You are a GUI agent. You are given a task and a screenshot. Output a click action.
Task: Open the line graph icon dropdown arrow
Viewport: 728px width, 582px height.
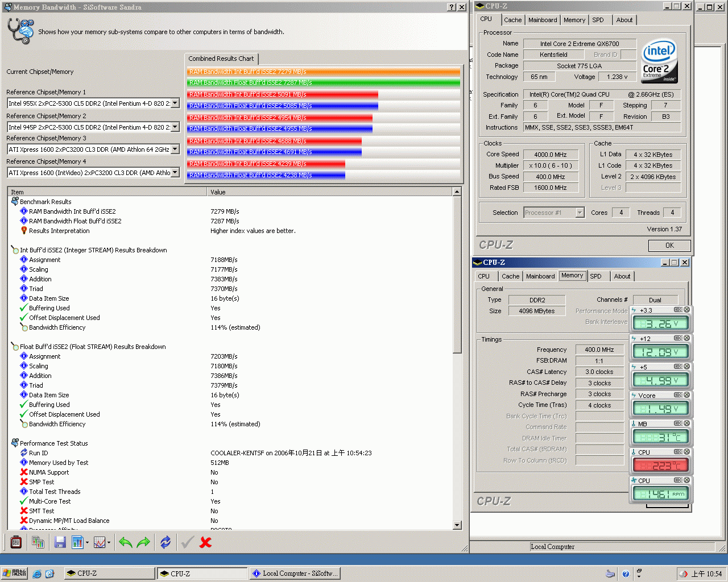pos(109,543)
